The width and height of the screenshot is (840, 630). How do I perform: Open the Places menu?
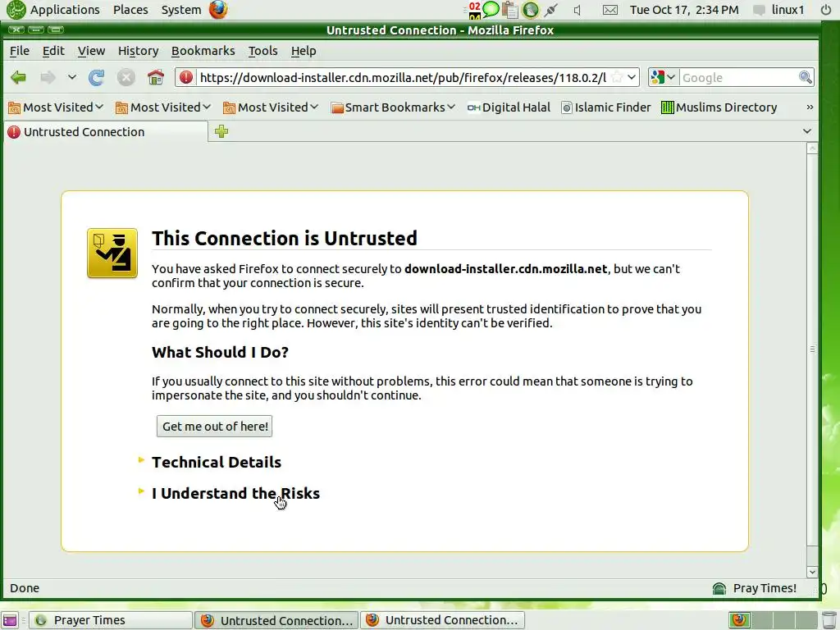click(x=130, y=10)
